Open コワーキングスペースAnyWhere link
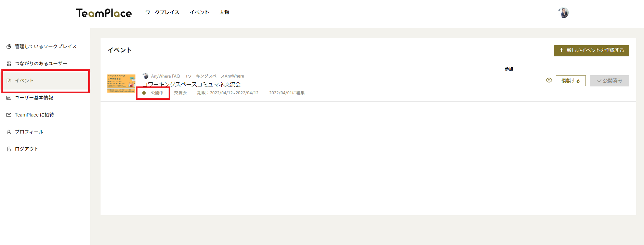The height and width of the screenshot is (245, 644). (214, 76)
